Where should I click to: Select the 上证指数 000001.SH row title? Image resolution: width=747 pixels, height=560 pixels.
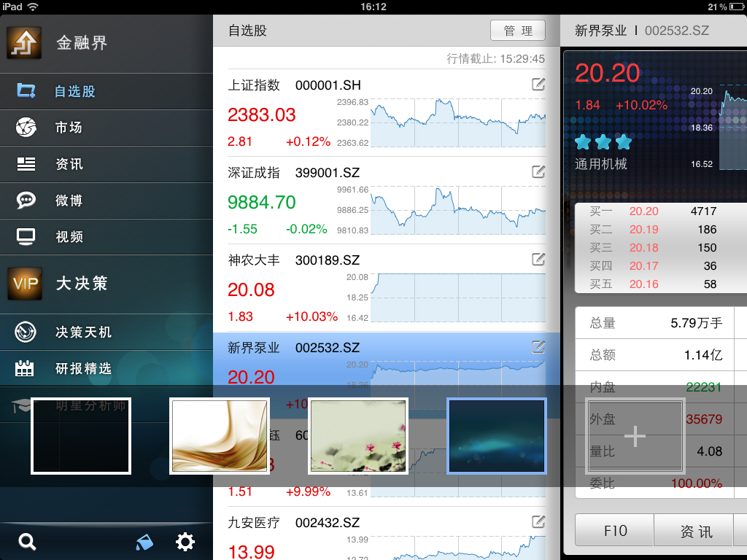[x=295, y=85]
